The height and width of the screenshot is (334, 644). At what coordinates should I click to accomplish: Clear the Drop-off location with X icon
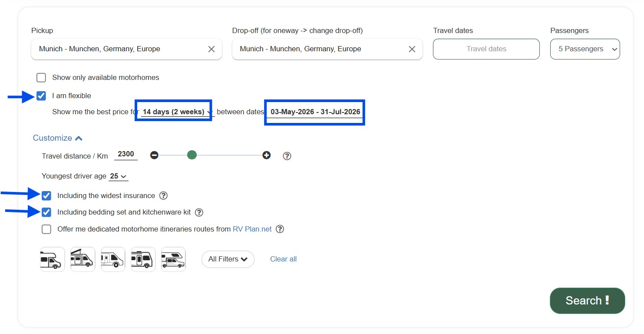(x=412, y=49)
